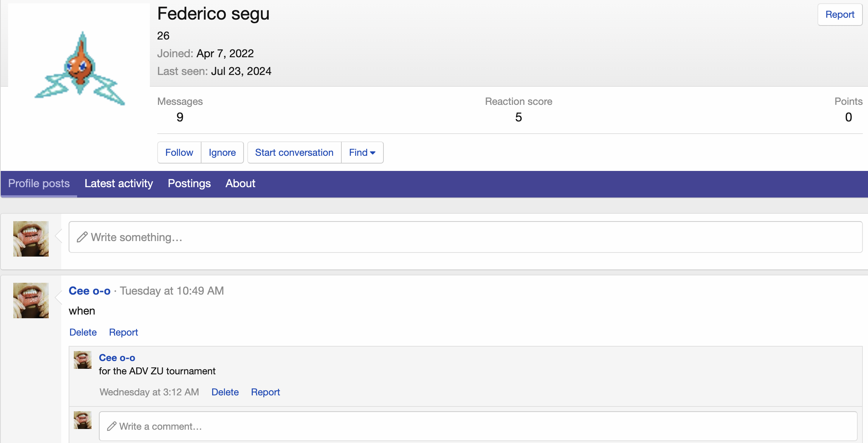Click the avatar beside the Write something box
Image resolution: width=868 pixels, height=443 pixels.
pos(31,239)
